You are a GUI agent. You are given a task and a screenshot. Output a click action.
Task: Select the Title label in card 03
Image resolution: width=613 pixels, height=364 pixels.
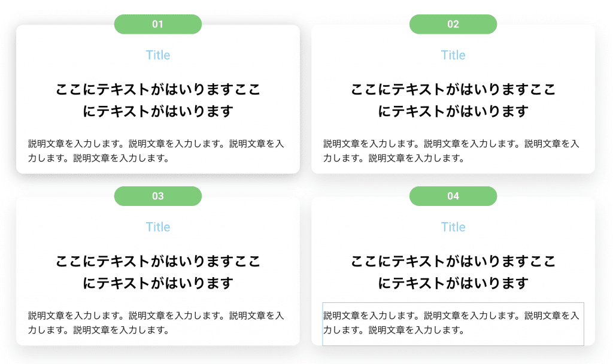[x=158, y=227]
